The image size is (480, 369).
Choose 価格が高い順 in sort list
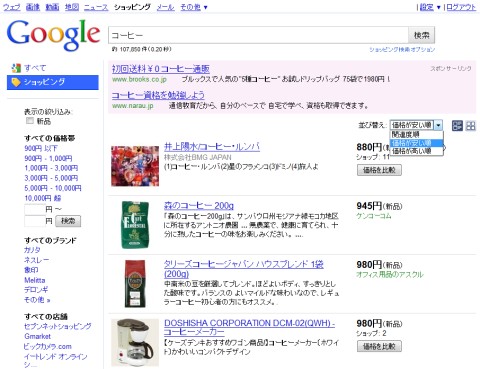click(x=416, y=151)
